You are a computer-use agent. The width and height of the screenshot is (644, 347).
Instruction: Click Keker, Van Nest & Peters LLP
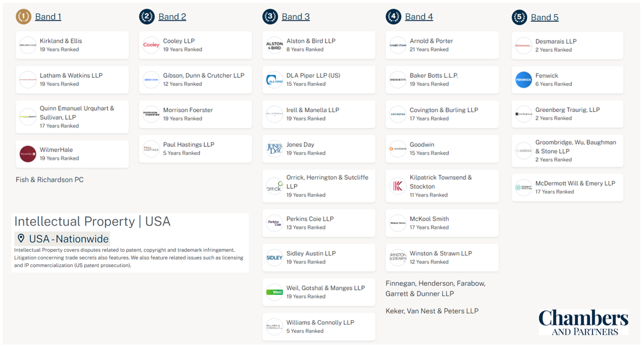(432, 311)
